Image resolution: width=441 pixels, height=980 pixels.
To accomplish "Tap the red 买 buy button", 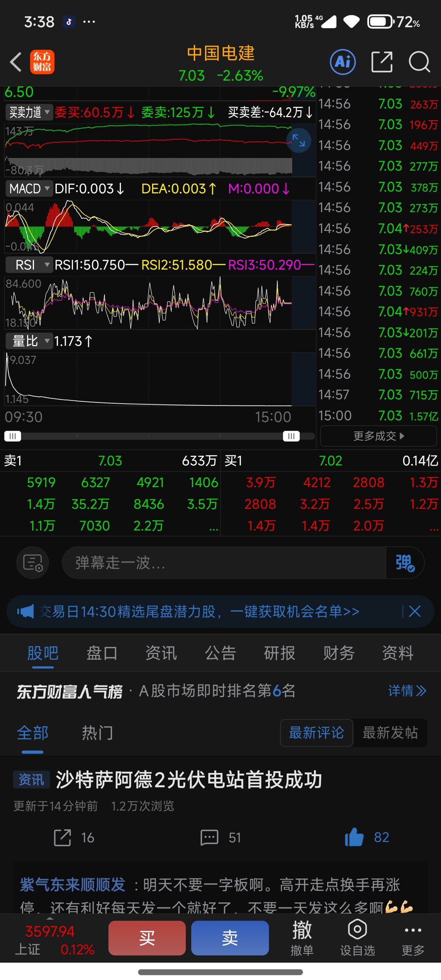I will pyautogui.click(x=147, y=938).
